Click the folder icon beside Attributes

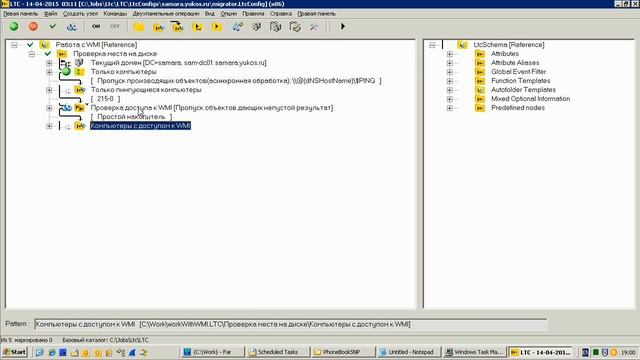[x=480, y=54]
